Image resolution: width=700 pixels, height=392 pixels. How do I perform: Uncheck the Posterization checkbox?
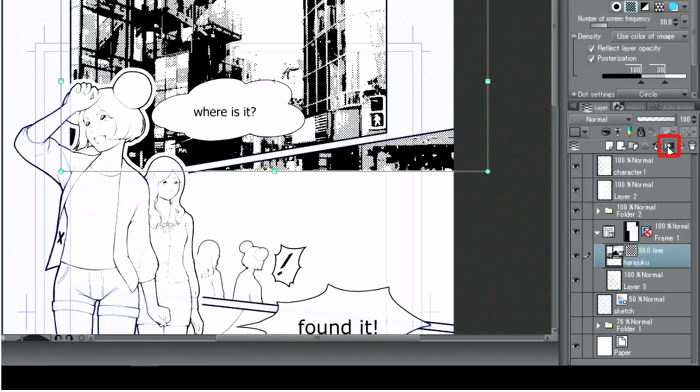pos(591,58)
